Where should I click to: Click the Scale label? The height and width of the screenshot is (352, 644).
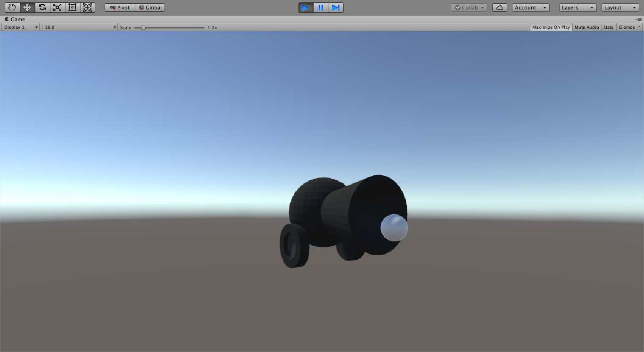(125, 28)
